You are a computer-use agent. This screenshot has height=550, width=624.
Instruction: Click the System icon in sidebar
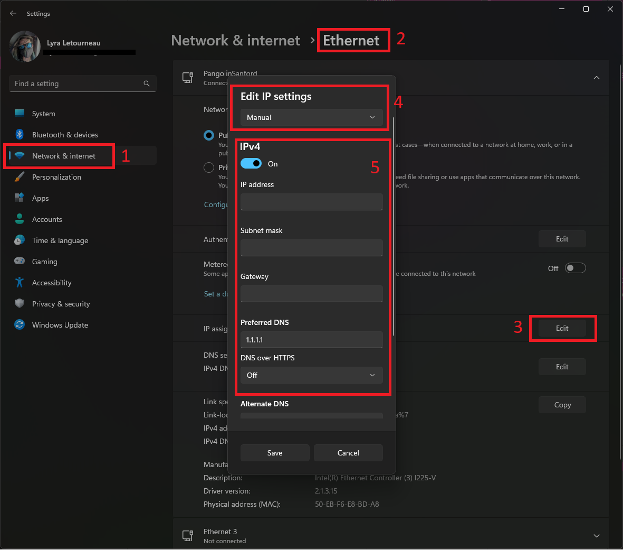tap(19, 113)
